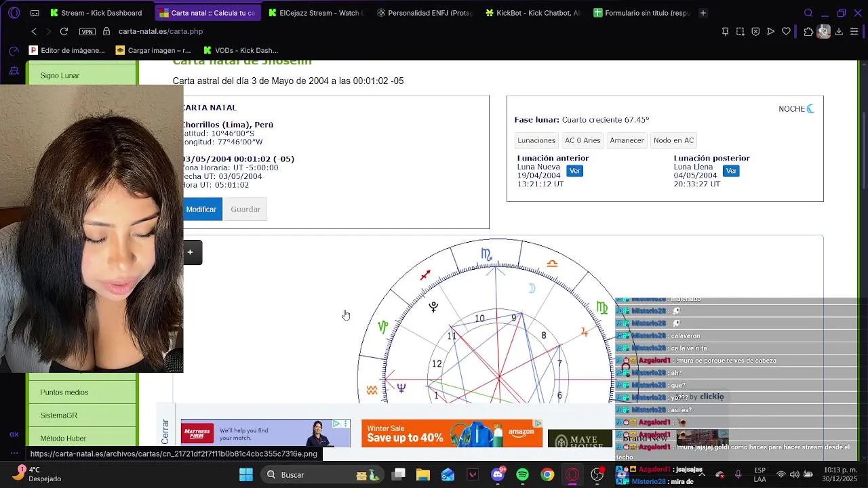The height and width of the screenshot is (488, 868).
Task: Open Signo Lunar in the left menu
Action: [82, 76]
